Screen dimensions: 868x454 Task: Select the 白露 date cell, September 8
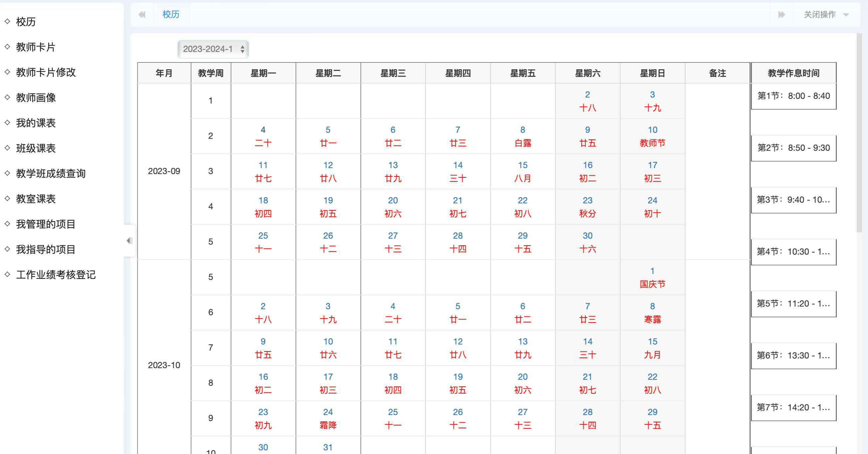click(x=523, y=136)
